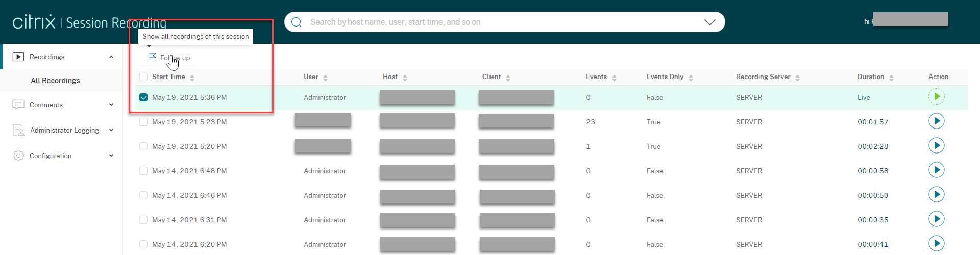This screenshot has width=980, height=255.
Task: Click the Administrator Logging icon
Action: (18, 130)
